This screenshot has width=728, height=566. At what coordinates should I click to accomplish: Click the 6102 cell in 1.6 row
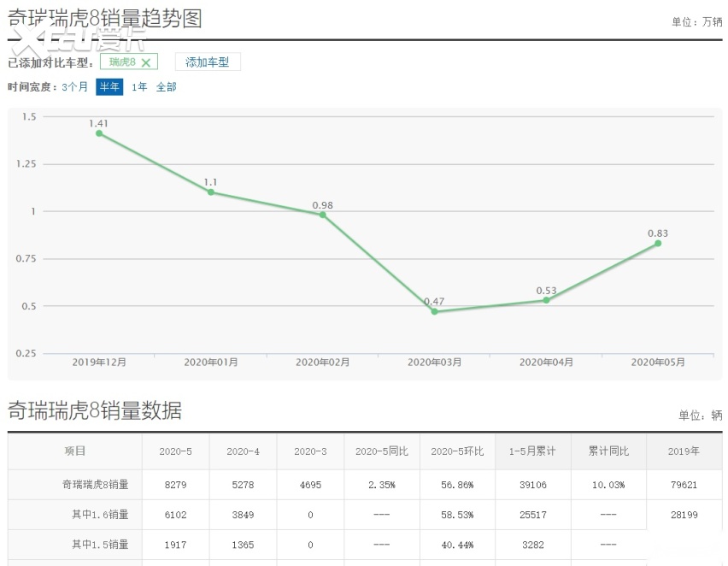click(175, 515)
